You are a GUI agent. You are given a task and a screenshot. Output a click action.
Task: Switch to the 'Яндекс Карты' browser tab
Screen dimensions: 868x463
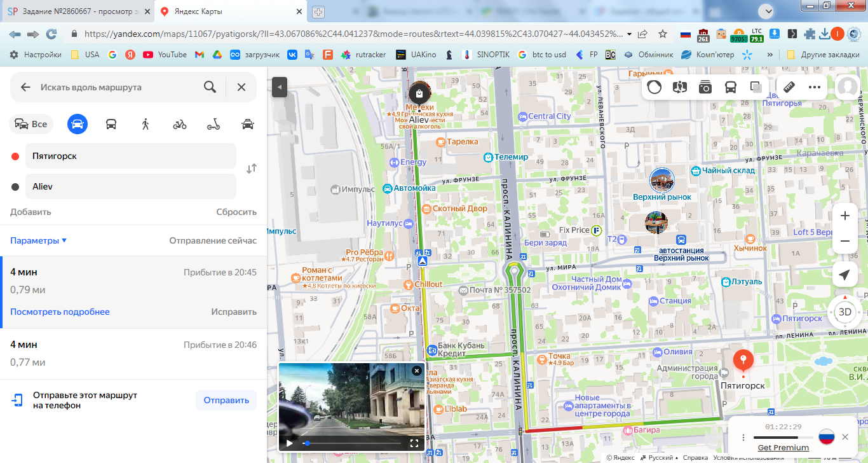tap(231, 11)
